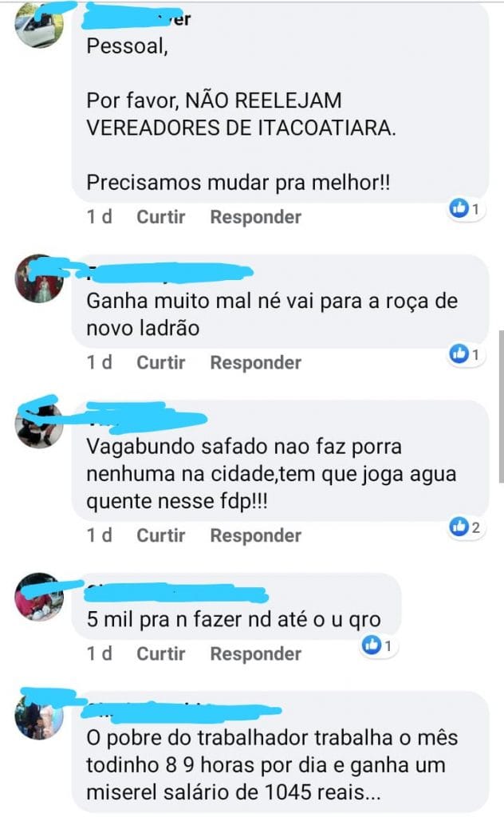Click like reaction icon on 'novo ladrão' comment
The width and height of the screenshot is (504, 817).
(459, 353)
